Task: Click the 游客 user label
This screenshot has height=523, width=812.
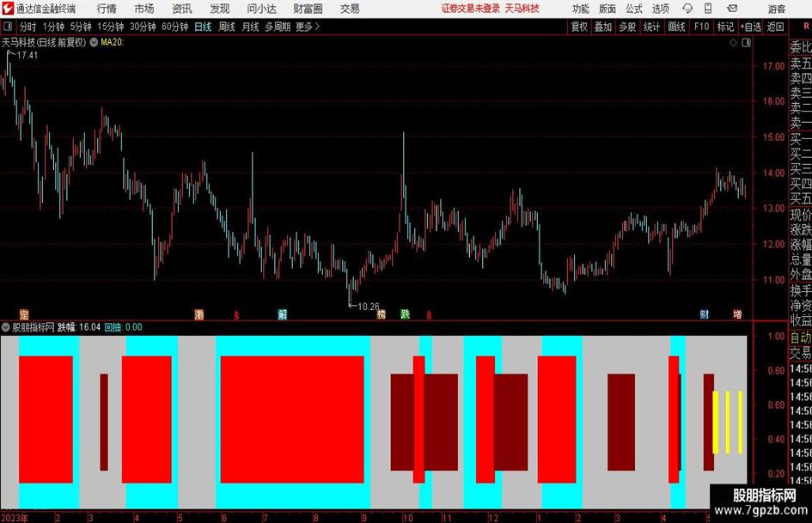Action: coord(776,9)
